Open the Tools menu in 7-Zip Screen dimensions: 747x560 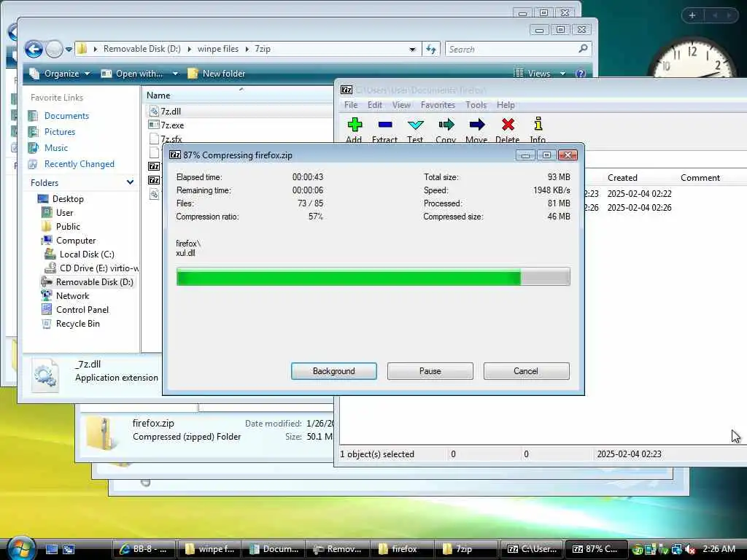coord(476,105)
